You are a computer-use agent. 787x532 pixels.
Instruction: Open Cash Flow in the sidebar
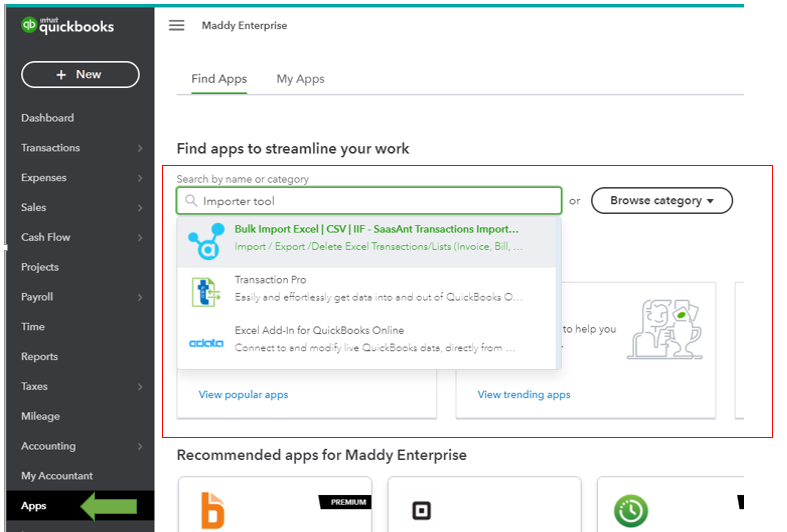46,237
